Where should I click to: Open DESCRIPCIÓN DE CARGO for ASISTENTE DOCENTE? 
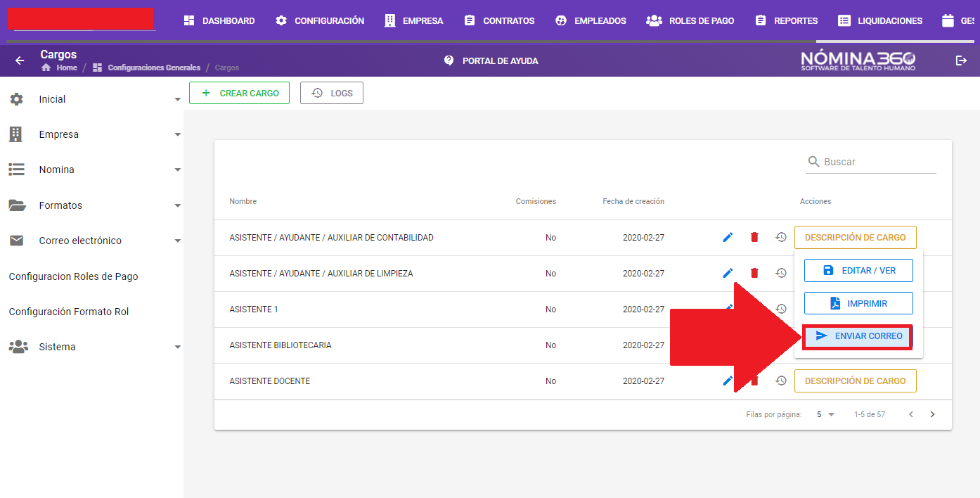855,381
